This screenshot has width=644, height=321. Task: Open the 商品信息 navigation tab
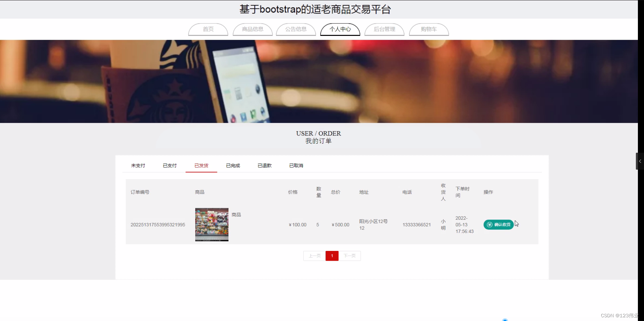coord(252,29)
